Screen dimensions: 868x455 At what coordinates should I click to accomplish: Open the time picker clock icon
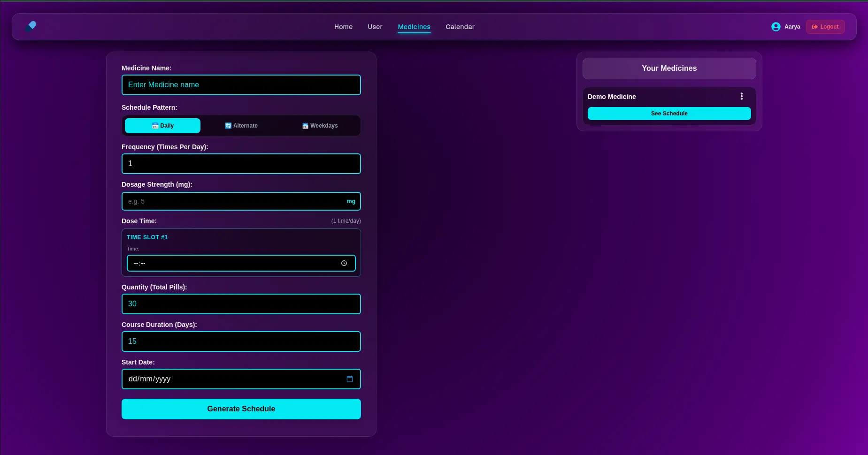[x=344, y=263]
